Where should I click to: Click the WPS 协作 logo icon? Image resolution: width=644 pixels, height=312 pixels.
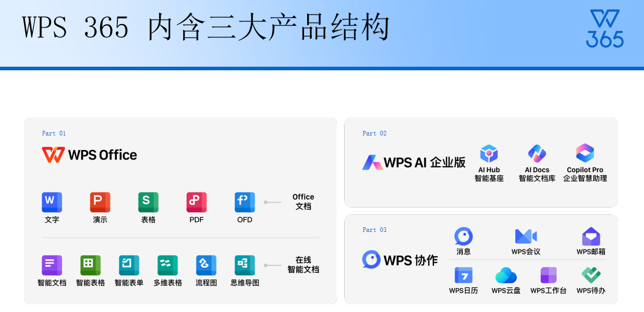(x=371, y=260)
